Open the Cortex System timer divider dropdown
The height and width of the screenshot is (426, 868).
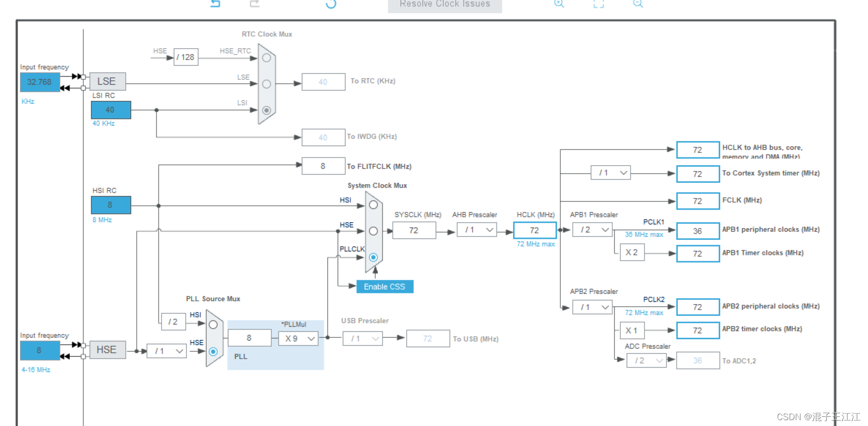click(x=611, y=173)
